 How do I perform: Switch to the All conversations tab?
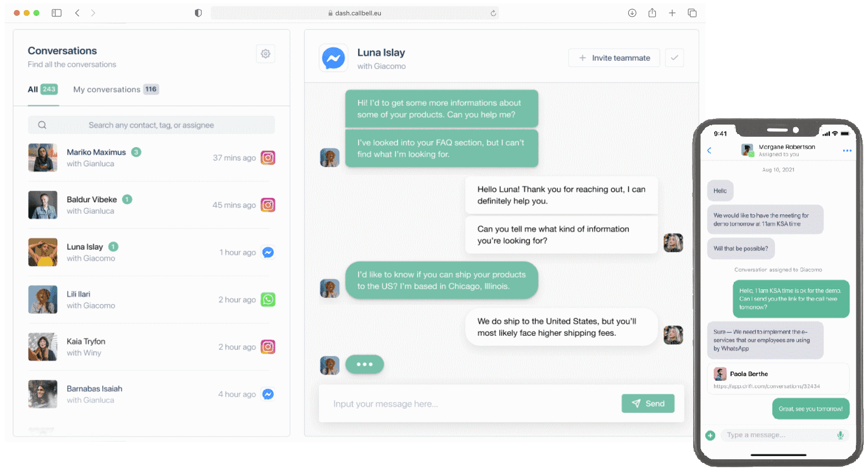click(x=43, y=90)
